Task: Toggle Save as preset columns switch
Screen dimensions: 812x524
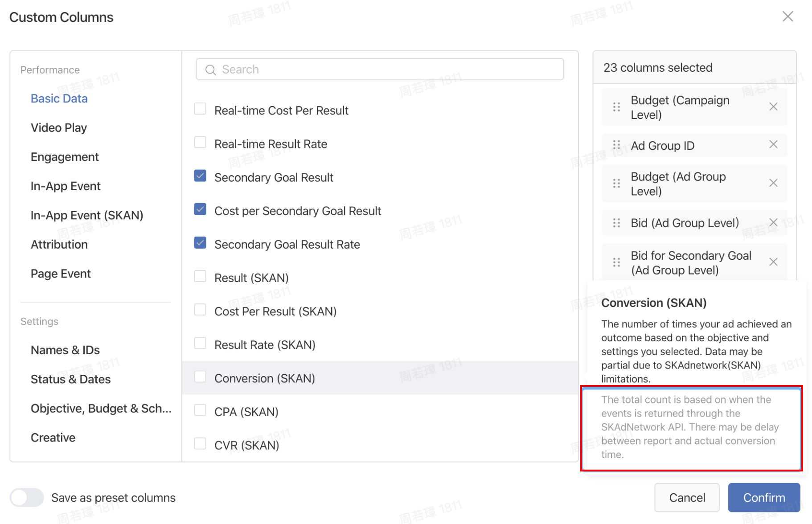Action: (x=27, y=497)
